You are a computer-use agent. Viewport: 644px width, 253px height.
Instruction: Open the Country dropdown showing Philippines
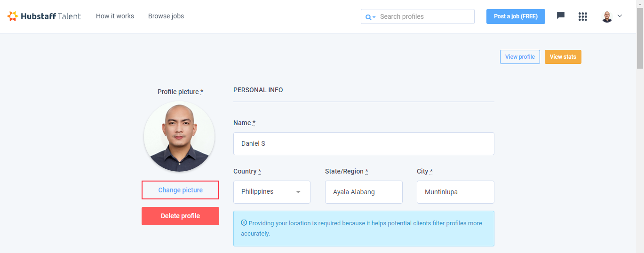pos(272,192)
